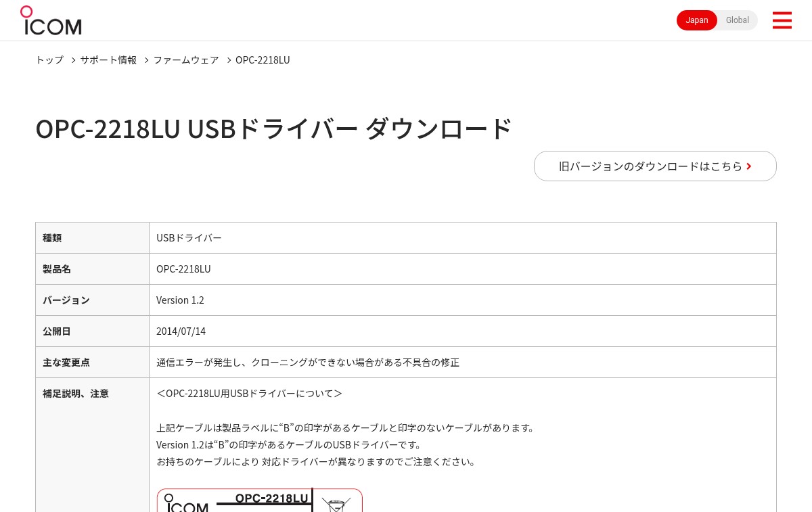
Task: Select the 通信エラーが発生し change description
Action: click(308, 363)
